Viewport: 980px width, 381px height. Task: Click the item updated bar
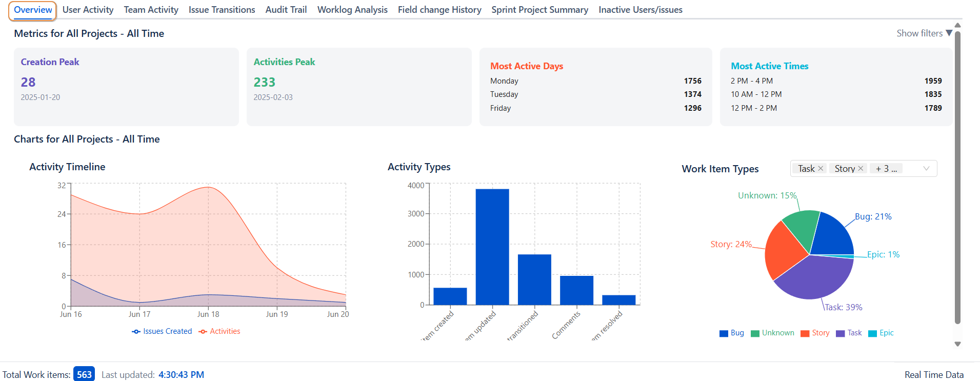492,246
